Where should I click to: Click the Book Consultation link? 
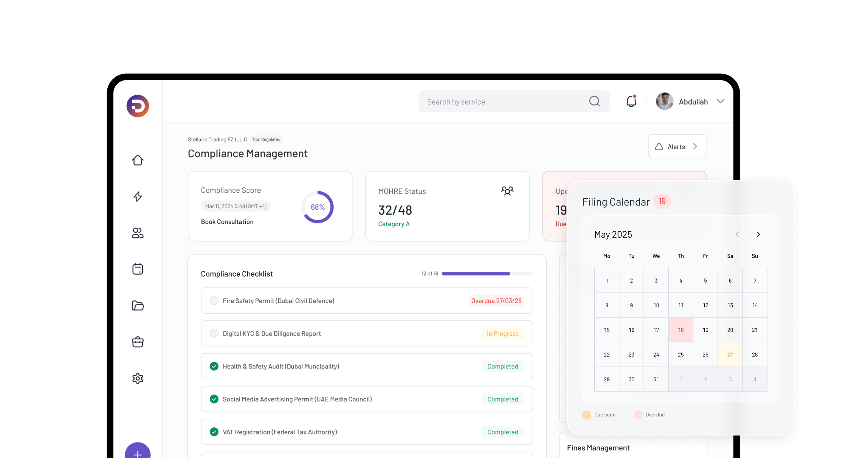[227, 222]
